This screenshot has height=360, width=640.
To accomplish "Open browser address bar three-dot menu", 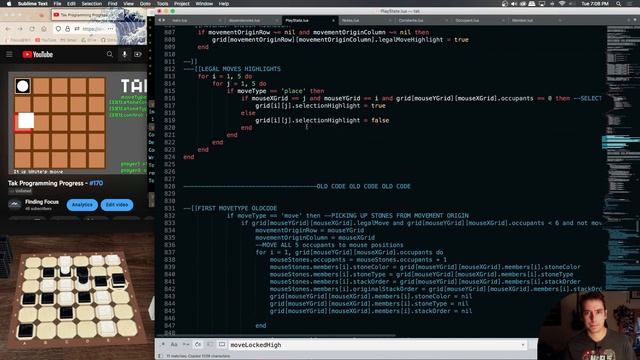I will 111,29.
